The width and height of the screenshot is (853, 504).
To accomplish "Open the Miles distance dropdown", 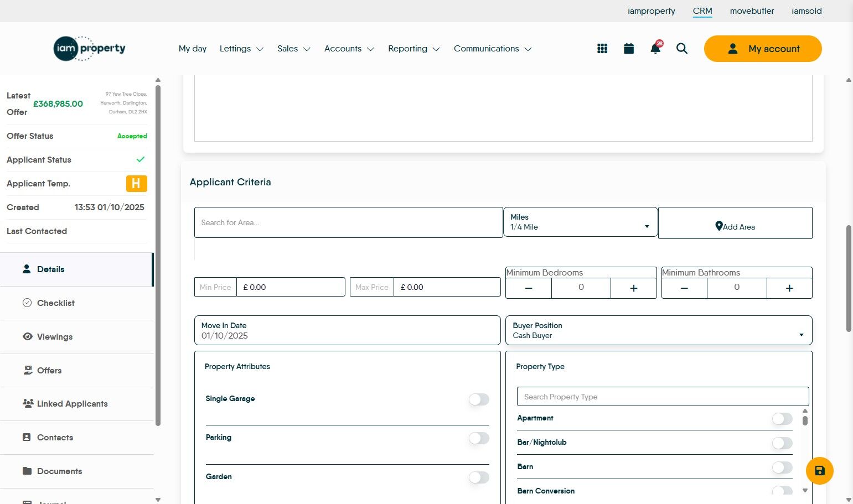I will pyautogui.click(x=580, y=222).
